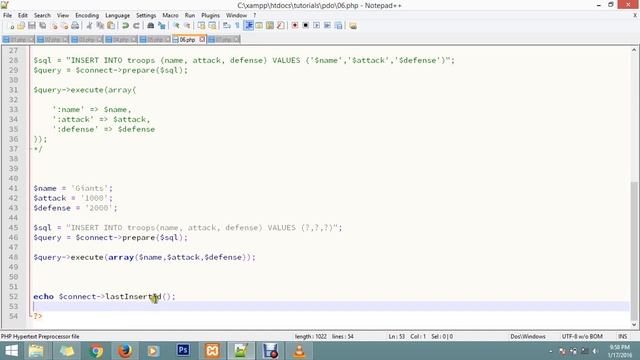Save the current file via toolbar
This screenshot has width=640, height=360.
point(32,26)
